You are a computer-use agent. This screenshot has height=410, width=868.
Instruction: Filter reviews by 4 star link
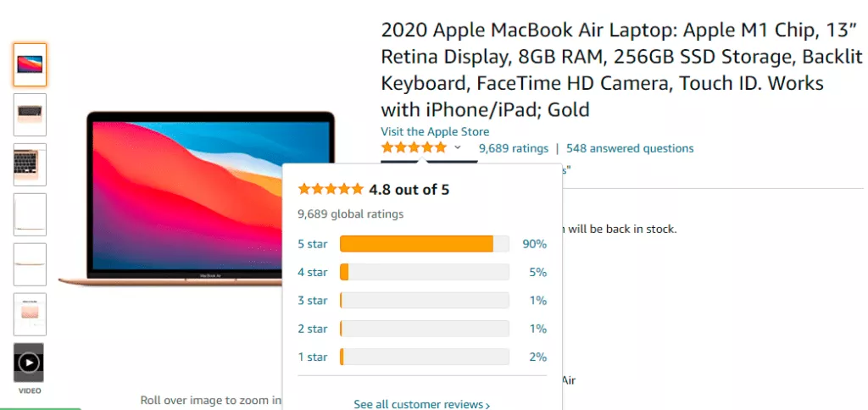pyautogui.click(x=312, y=272)
